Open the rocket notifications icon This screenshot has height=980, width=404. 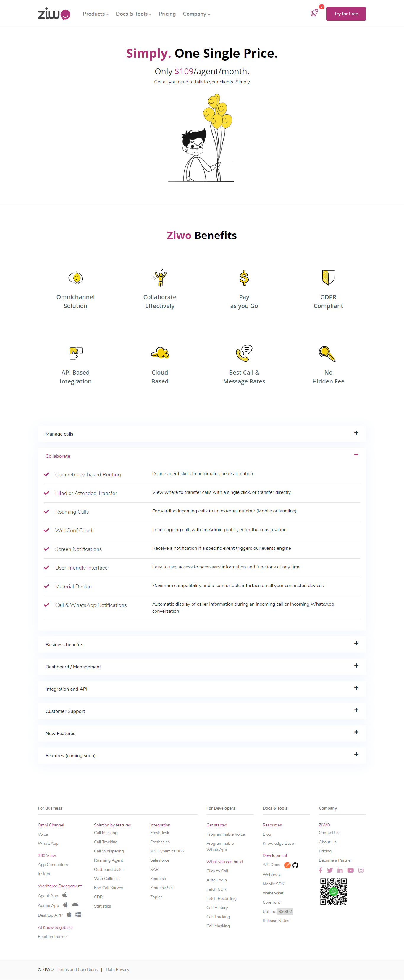(x=314, y=13)
